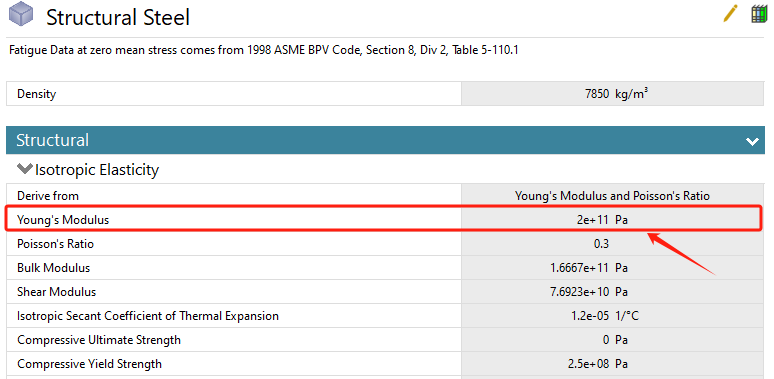
Task: Select the Bulk Modulus row label
Action: click(x=53, y=268)
